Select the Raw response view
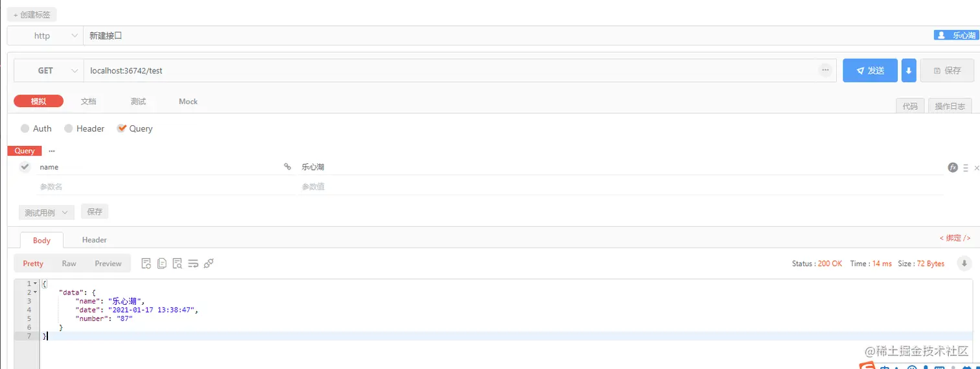Screen dimensions: 980x369 tap(69, 263)
